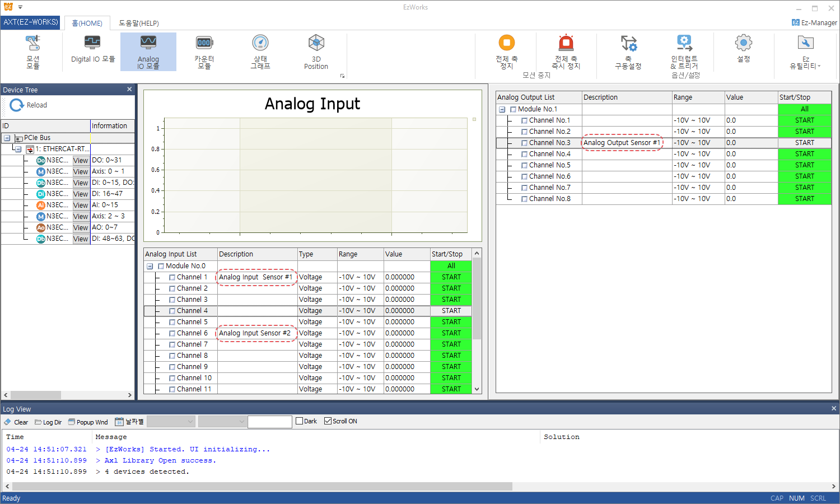Collapse the PCIe Bus tree node
840x504 pixels.
coord(7,138)
